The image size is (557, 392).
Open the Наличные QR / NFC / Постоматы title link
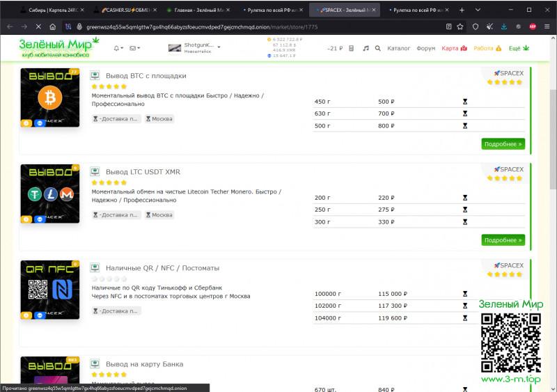tap(162, 267)
